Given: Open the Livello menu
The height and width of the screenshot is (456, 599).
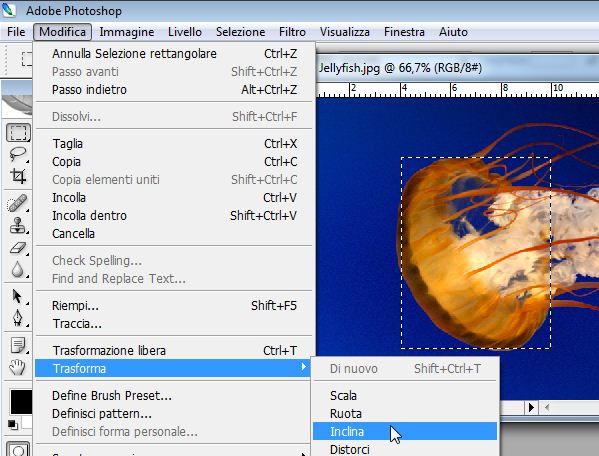Looking at the screenshot, I should 185,32.
